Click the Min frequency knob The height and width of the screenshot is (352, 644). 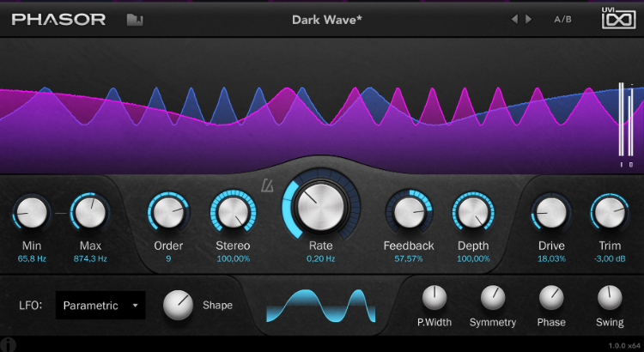click(32, 213)
